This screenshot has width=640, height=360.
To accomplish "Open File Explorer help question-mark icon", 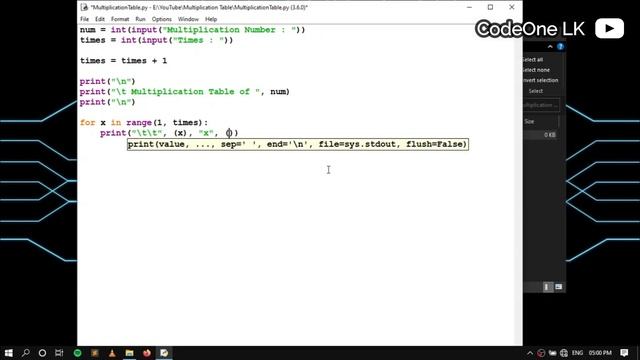I will pyautogui.click(x=560, y=47).
